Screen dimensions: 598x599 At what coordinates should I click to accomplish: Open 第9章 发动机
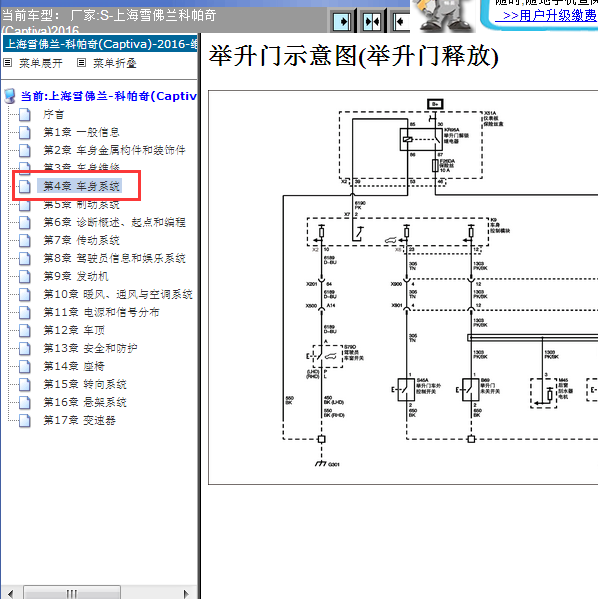[x=76, y=276]
